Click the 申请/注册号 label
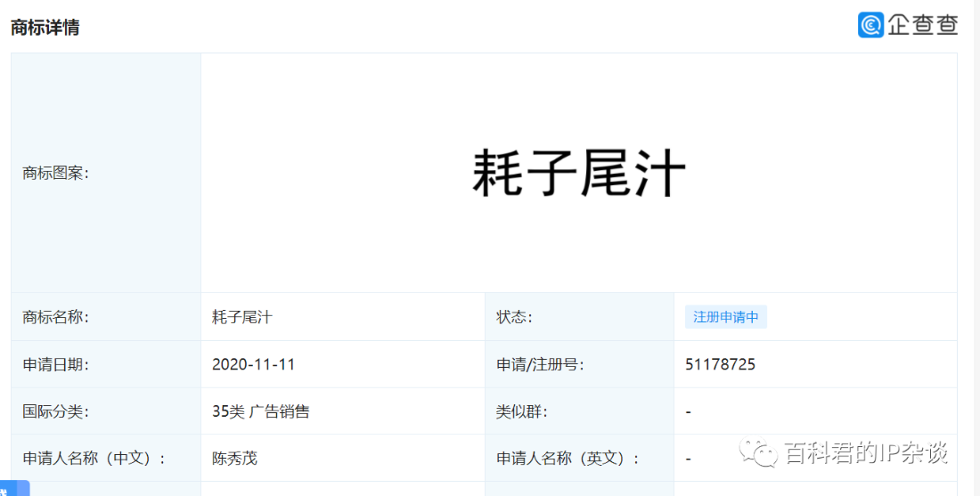This screenshot has width=980, height=496. 540,365
